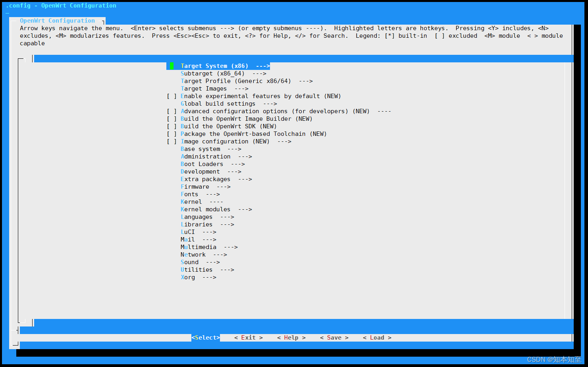The height and width of the screenshot is (367, 588).
Task: Select the Target System (x86) entry
Action: pos(218,66)
